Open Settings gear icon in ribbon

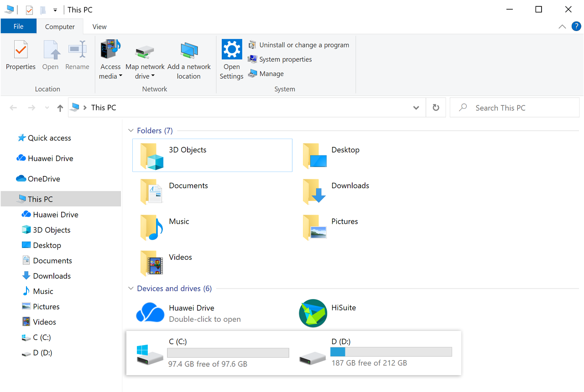(231, 49)
